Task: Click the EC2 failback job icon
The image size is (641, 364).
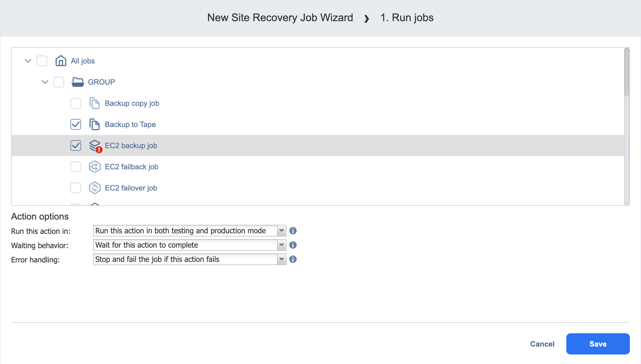Action: 95,167
